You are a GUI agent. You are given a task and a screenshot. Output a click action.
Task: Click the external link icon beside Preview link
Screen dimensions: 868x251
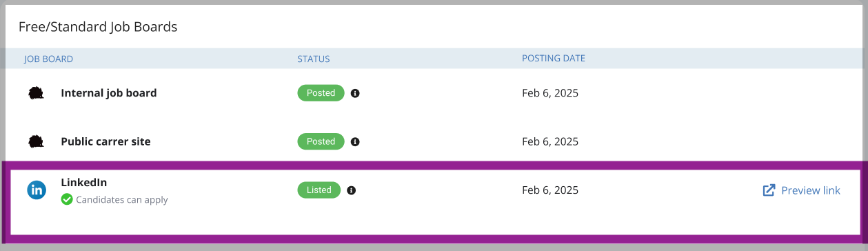click(x=769, y=190)
